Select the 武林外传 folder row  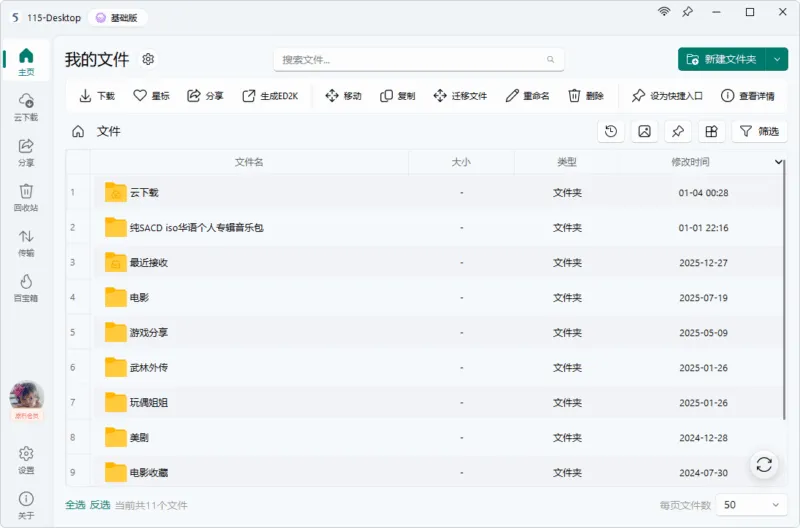pyautogui.click(x=425, y=367)
